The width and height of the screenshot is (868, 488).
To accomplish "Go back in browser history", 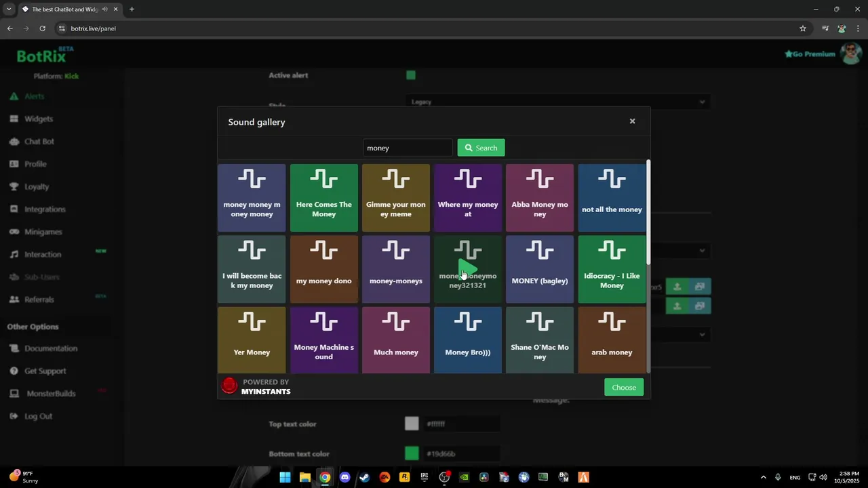I will pyautogui.click(x=9, y=28).
